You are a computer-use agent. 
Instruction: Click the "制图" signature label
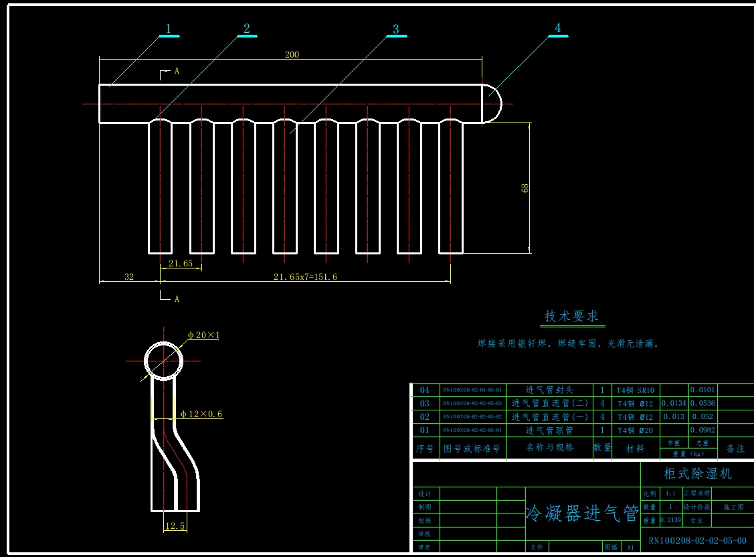[424, 507]
